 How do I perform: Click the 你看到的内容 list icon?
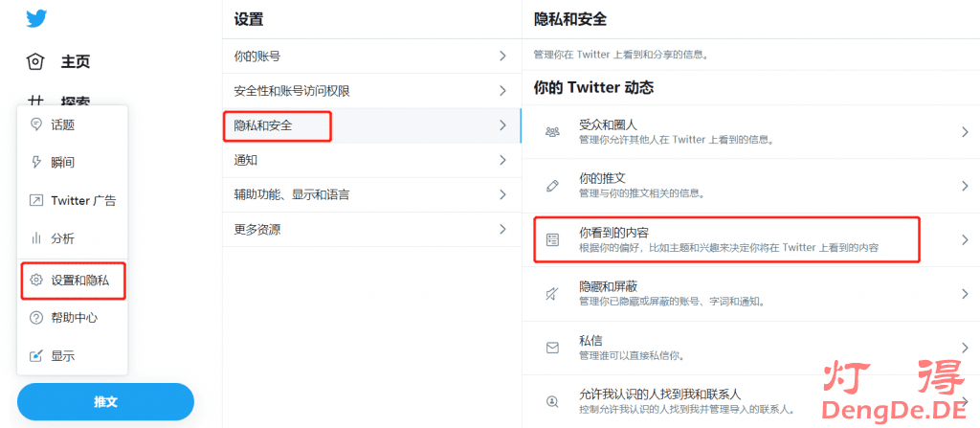tap(552, 239)
